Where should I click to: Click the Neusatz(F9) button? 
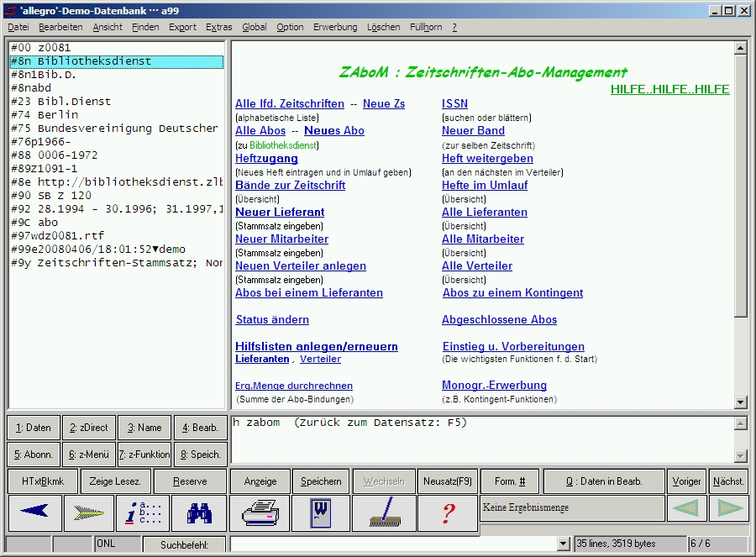point(448,481)
